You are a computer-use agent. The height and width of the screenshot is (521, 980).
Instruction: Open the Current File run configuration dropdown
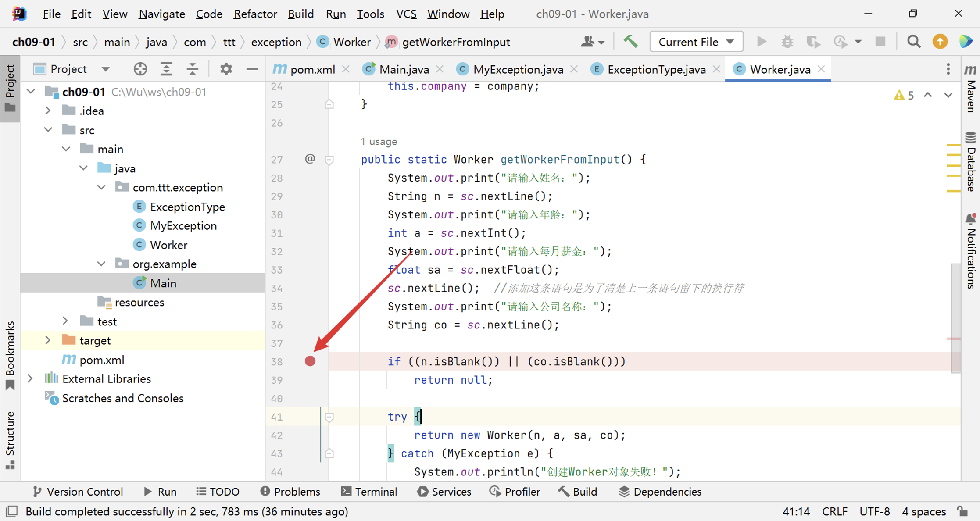pos(696,42)
